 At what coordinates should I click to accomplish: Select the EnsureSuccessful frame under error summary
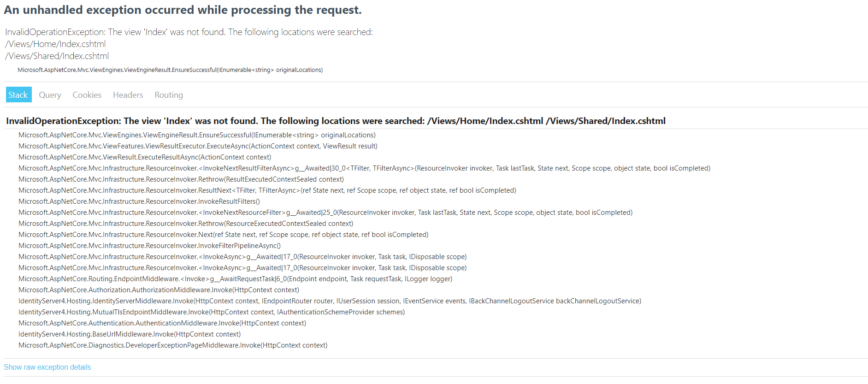[x=170, y=70]
